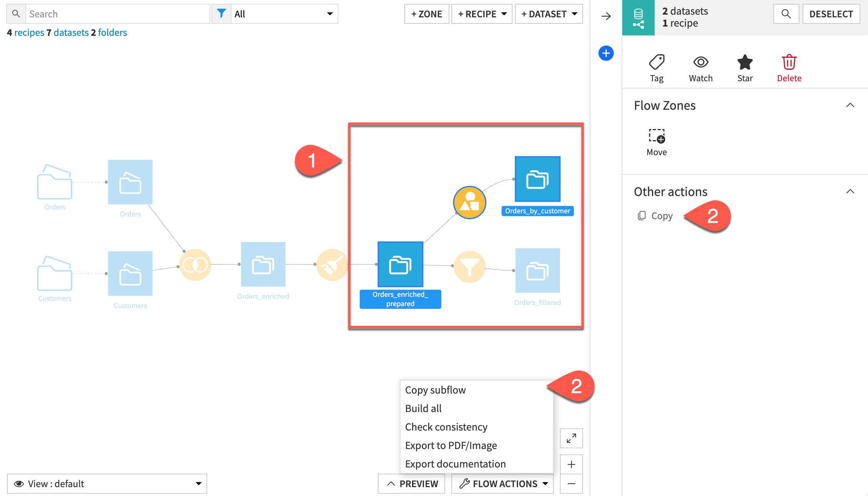Open the View: default dropdown
Image resolution: width=868 pixels, height=496 pixels.
107,483
